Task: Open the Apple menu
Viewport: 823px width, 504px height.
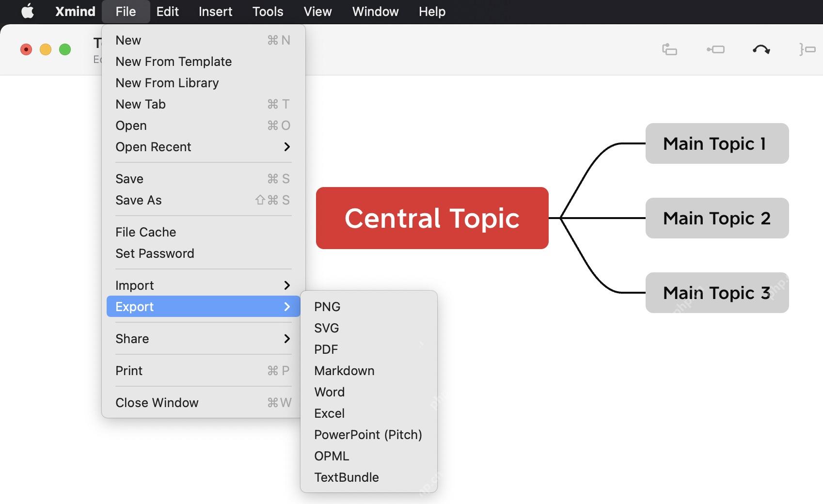Action: coord(28,11)
